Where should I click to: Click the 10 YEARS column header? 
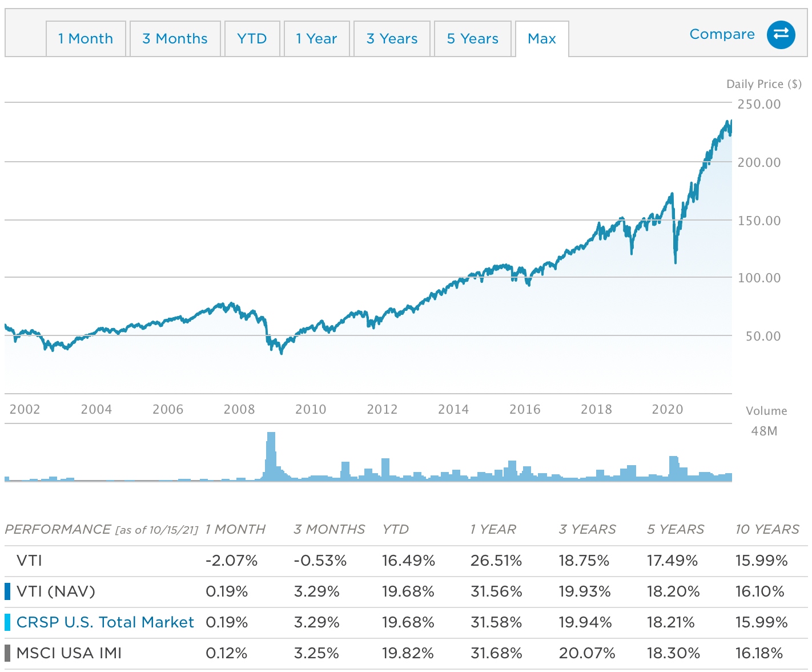(x=767, y=529)
